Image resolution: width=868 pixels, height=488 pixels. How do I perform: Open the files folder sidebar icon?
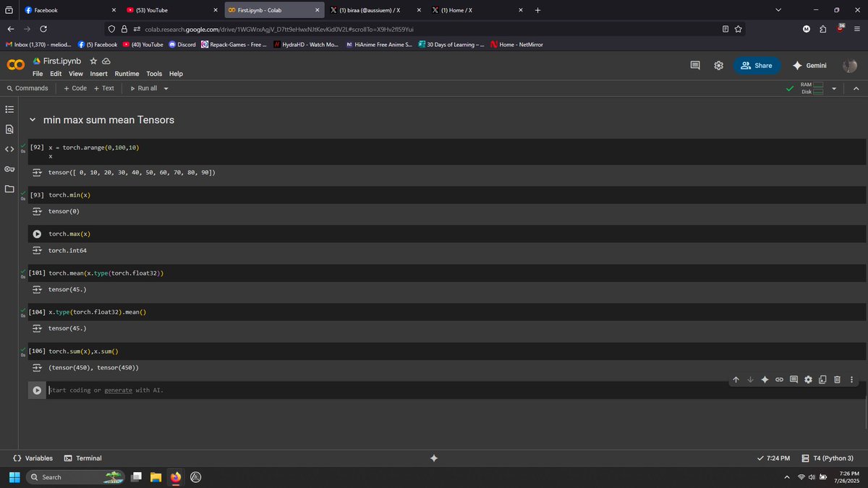9,189
